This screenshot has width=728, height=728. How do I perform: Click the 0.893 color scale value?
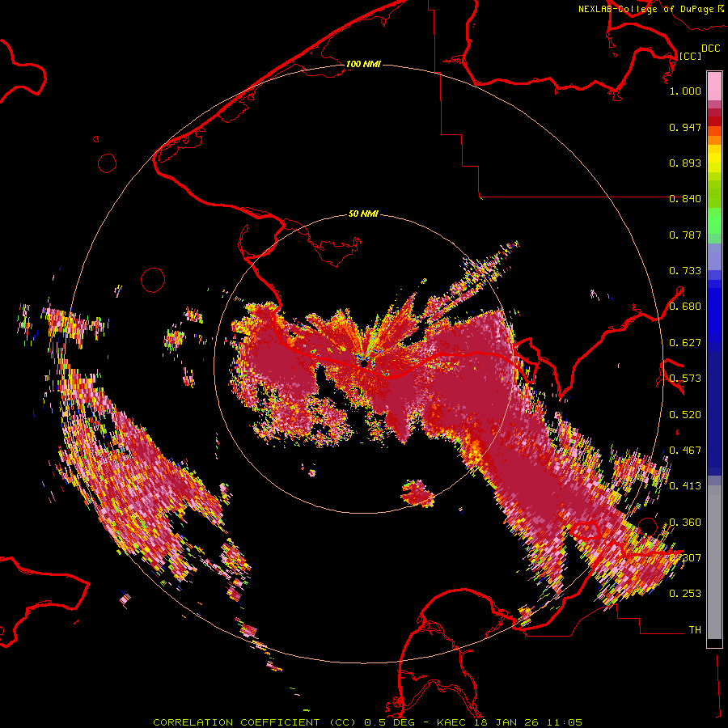coord(685,163)
